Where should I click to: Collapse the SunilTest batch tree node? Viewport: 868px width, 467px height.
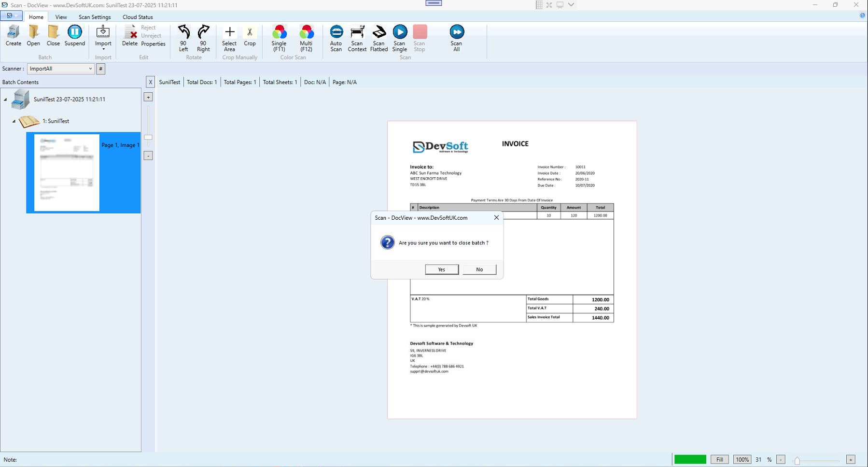click(5, 99)
